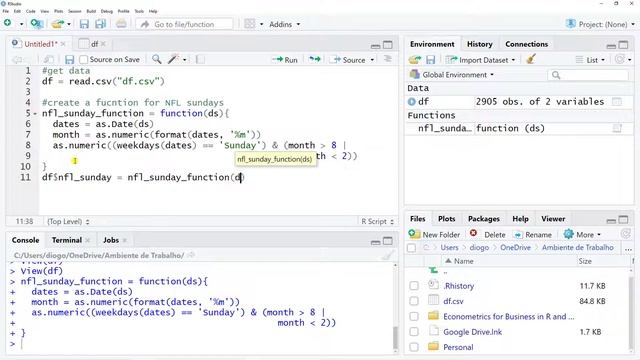The width and height of the screenshot is (640, 360).
Task: Open the Top Level scope selector
Action: pos(68,221)
